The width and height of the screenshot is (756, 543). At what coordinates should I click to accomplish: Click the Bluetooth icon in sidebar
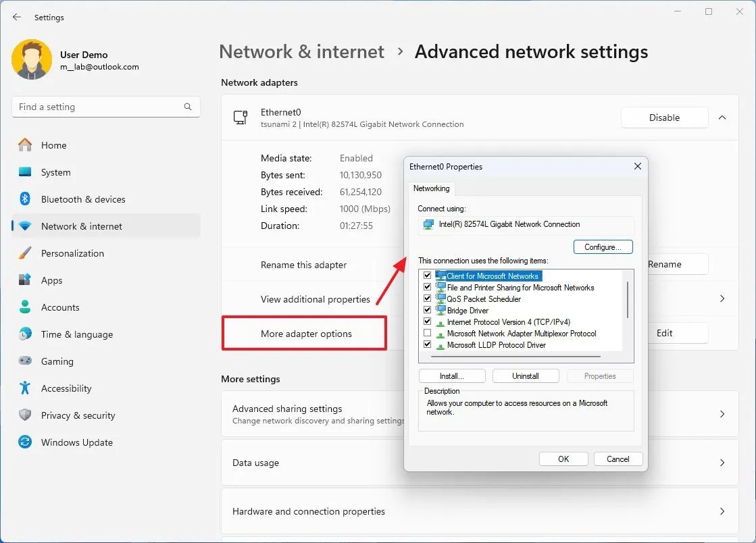(x=25, y=199)
